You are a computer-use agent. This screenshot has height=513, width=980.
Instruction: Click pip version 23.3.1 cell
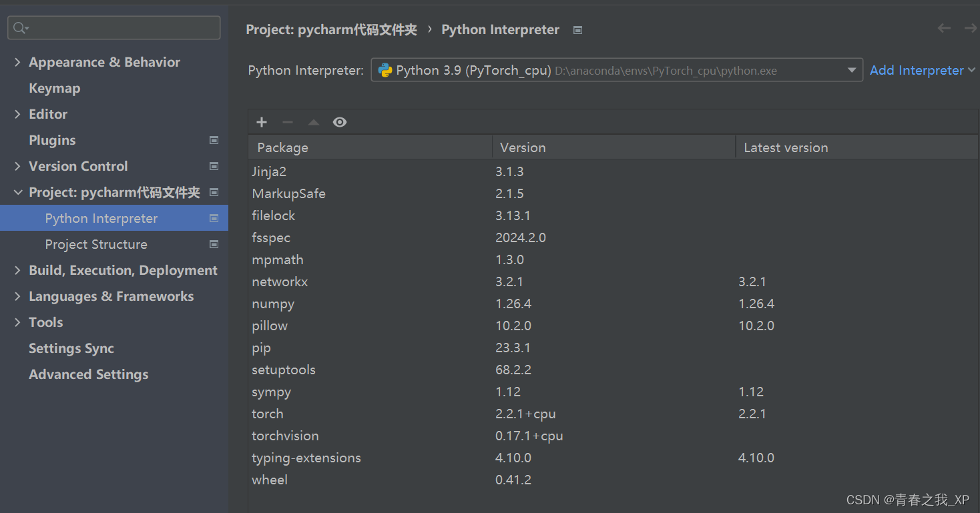tap(513, 348)
